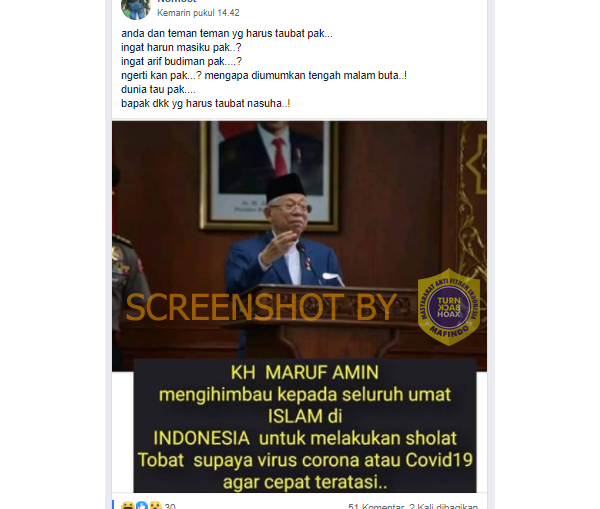Open the "Kemarin pukul 14.42" timestamp link
Image resolution: width=600 pixels, height=509 pixels.
point(198,13)
